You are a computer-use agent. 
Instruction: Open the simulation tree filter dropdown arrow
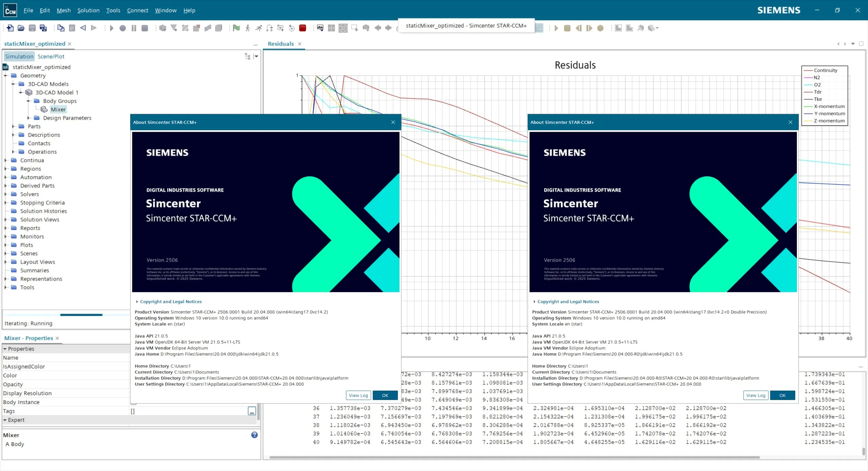coord(256,56)
